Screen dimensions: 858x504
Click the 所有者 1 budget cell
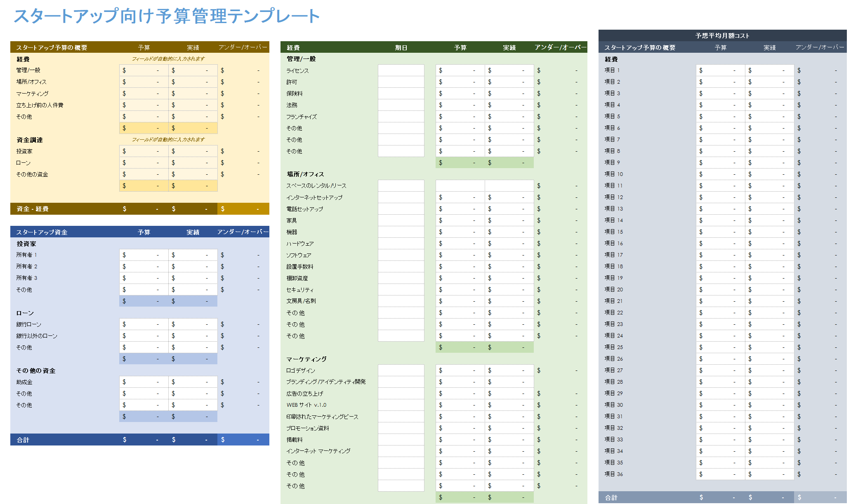pyautogui.click(x=144, y=255)
